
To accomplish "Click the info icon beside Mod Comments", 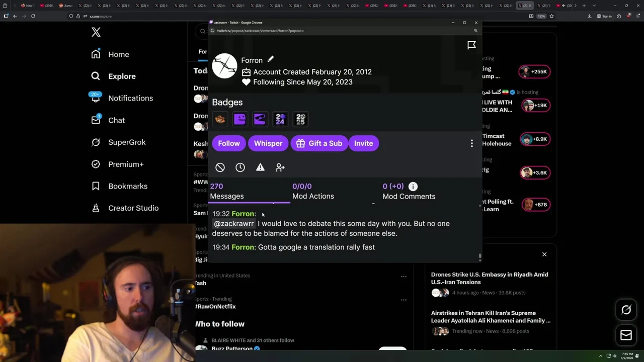I will (413, 187).
